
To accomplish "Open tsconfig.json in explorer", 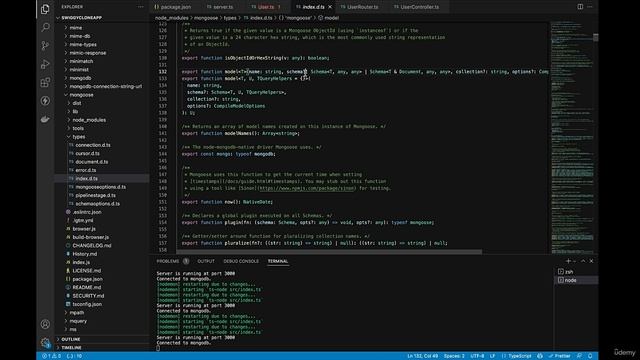I will pos(87,304).
